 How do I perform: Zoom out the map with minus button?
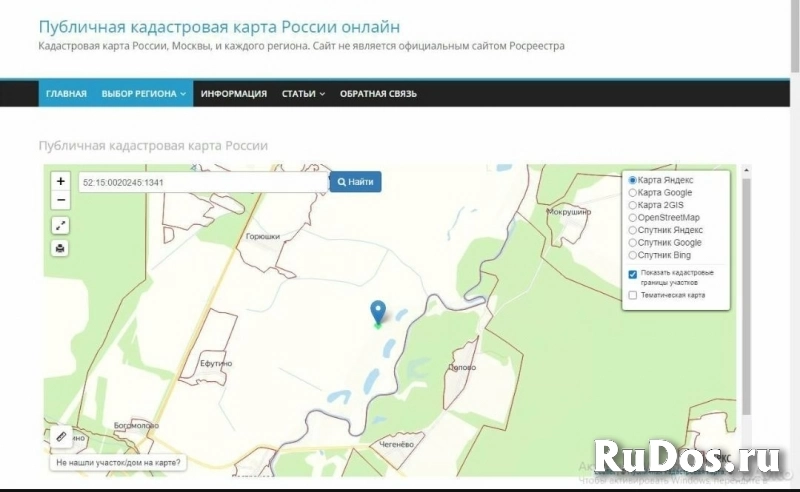pyautogui.click(x=61, y=200)
